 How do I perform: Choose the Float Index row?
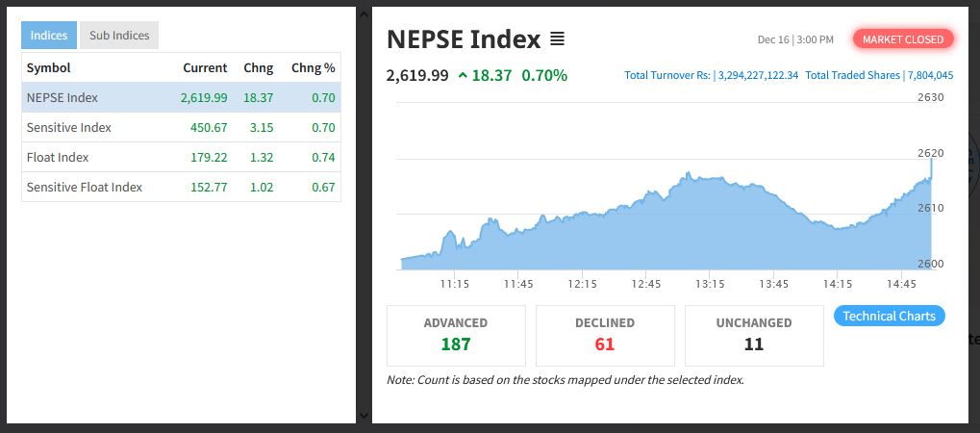click(x=181, y=157)
